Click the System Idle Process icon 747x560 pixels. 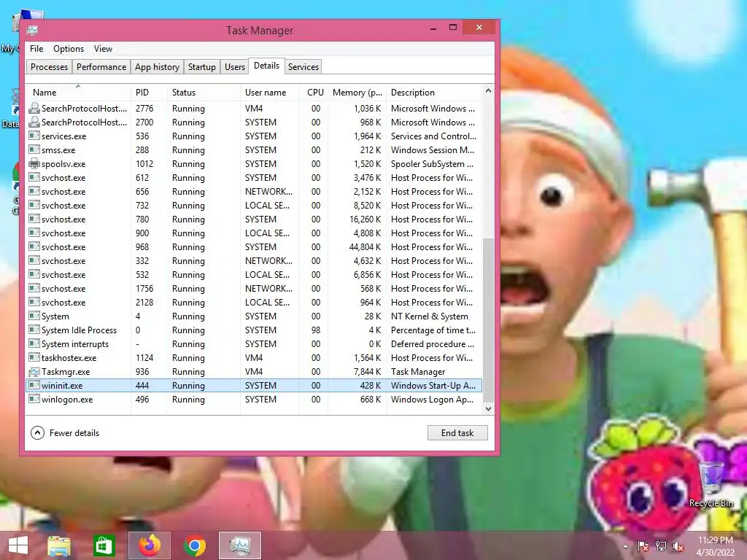pyautogui.click(x=34, y=330)
